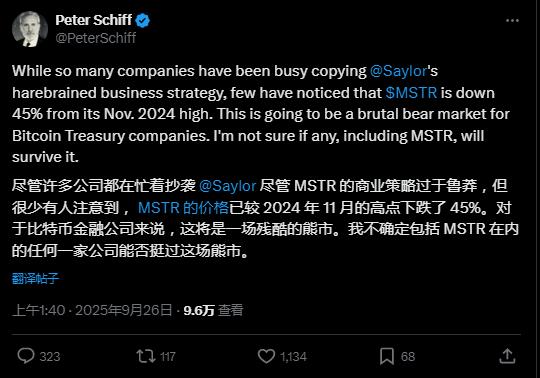Click the 117 reposts count
The height and width of the screenshot is (378, 540).
pyautogui.click(x=168, y=357)
